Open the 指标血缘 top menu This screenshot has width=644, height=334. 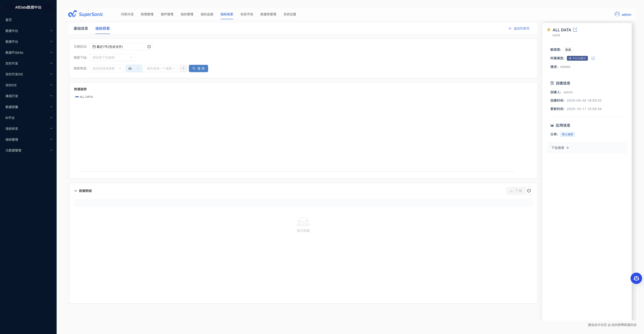(x=207, y=14)
